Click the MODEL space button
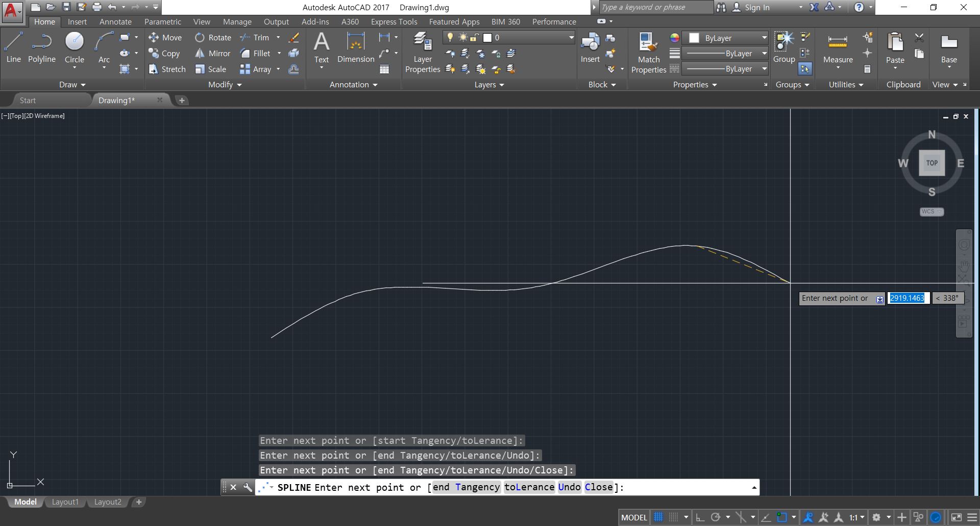The width and height of the screenshot is (980, 526). (634, 517)
